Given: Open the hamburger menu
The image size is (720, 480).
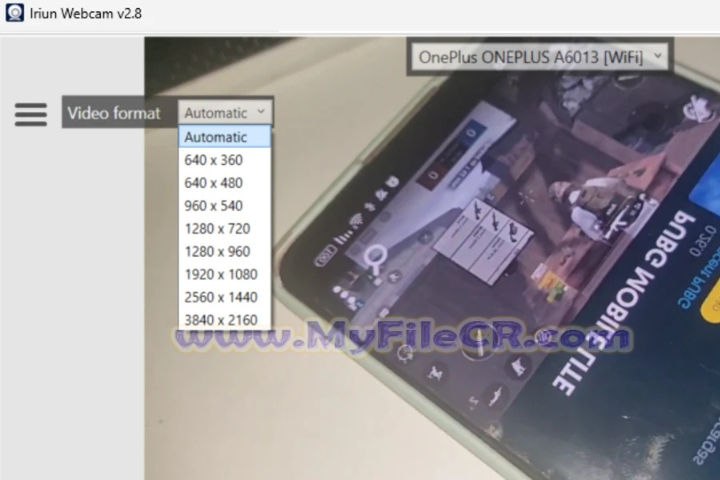Looking at the screenshot, I should point(31,114).
